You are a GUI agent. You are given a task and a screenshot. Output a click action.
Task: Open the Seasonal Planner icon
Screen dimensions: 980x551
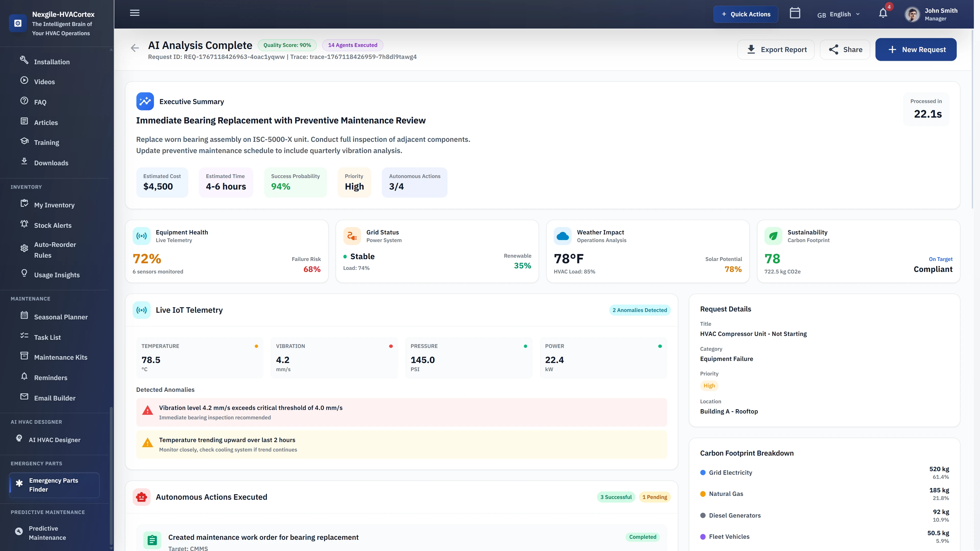(24, 316)
